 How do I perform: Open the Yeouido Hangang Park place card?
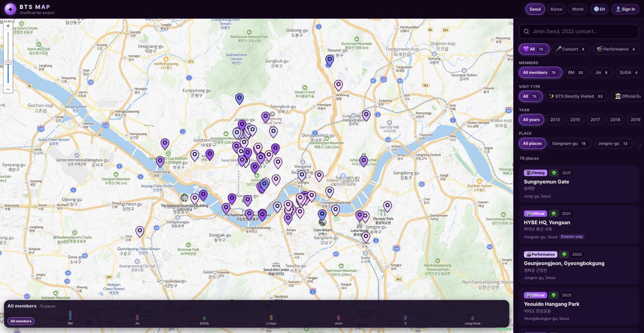point(579,307)
